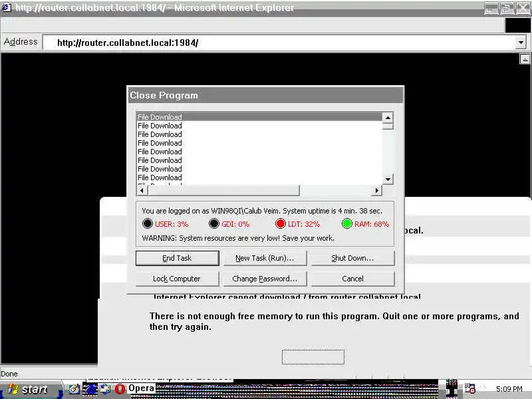Click the Shut Down... button

point(352,258)
